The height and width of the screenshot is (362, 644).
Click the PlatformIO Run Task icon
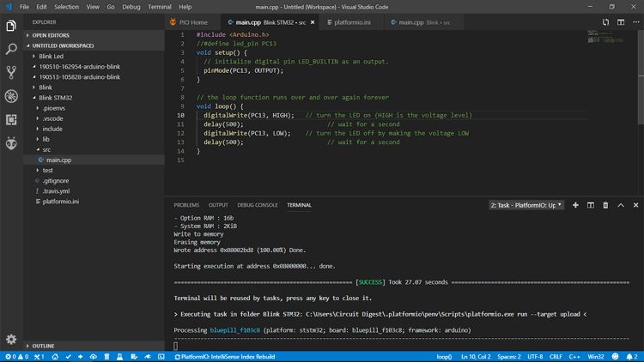click(134, 357)
